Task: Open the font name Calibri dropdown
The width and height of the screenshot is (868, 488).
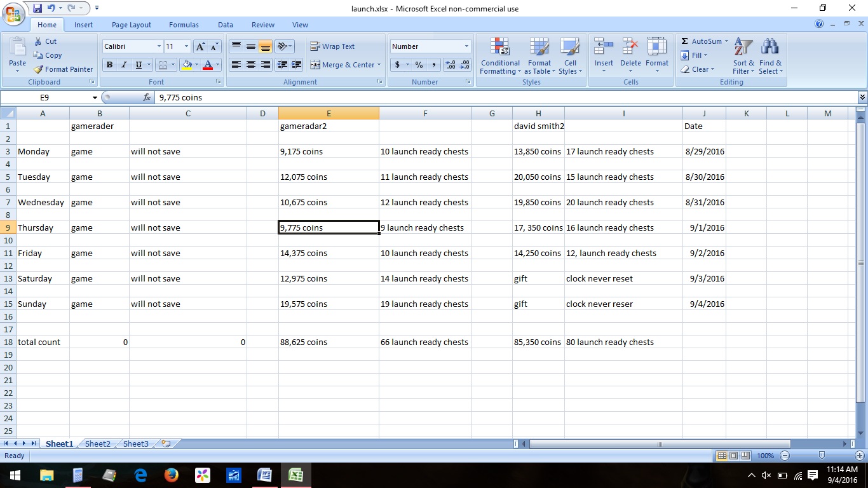Action: pos(159,46)
